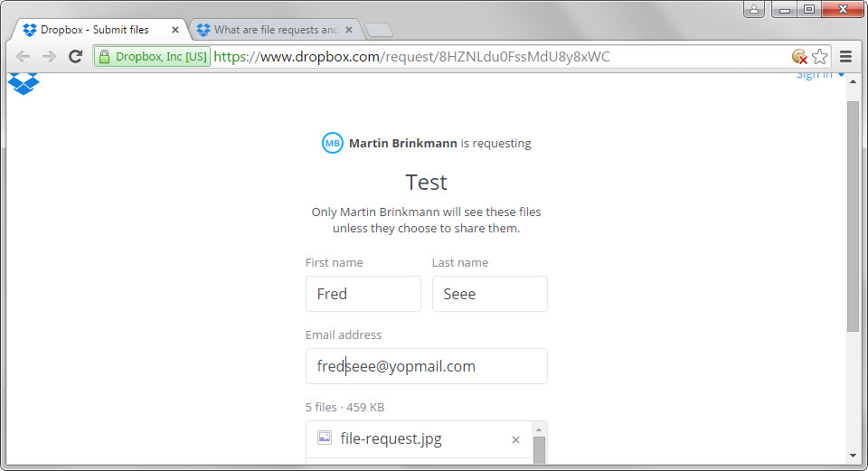Close the Dropbox - Submit files tab
Image resolution: width=868 pixels, height=471 pixels.
click(x=175, y=30)
